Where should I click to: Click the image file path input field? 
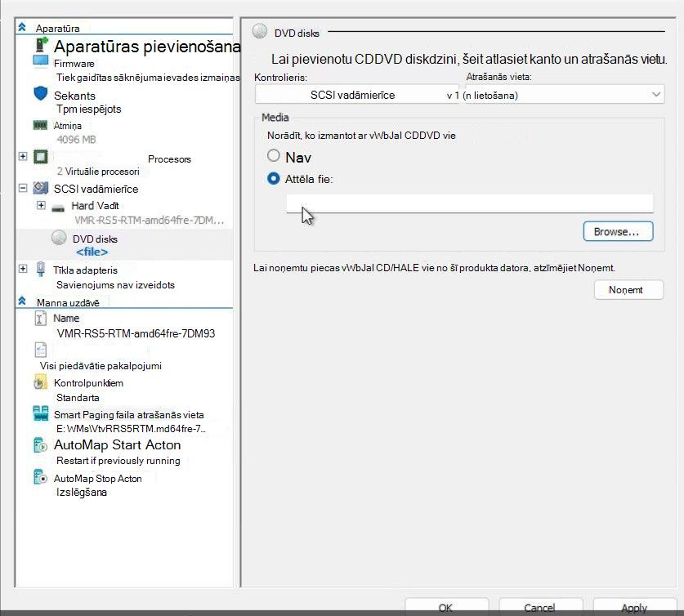click(x=470, y=203)
